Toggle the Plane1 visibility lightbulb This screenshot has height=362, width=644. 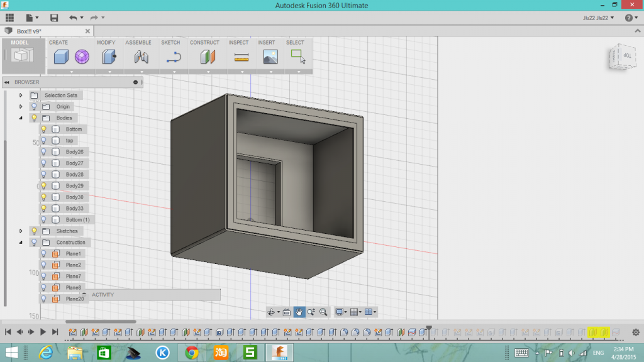point(43,254)
